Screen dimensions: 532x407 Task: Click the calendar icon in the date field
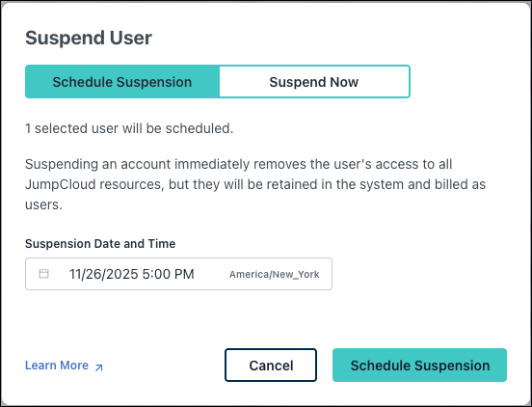coord(43,274)
